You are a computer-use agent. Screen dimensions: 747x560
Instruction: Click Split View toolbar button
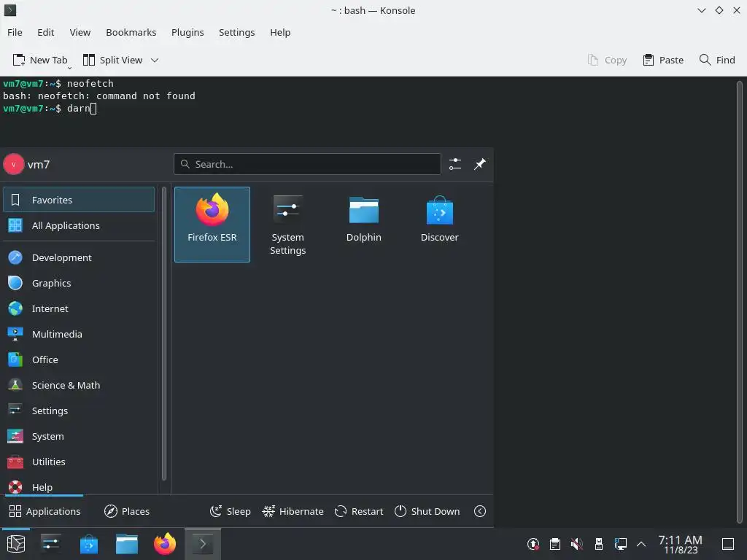112,60
